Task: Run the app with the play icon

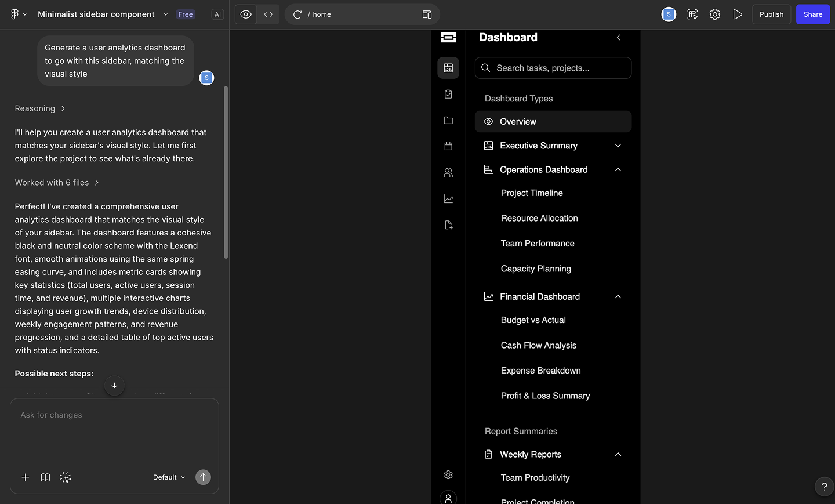Action: 738,14
